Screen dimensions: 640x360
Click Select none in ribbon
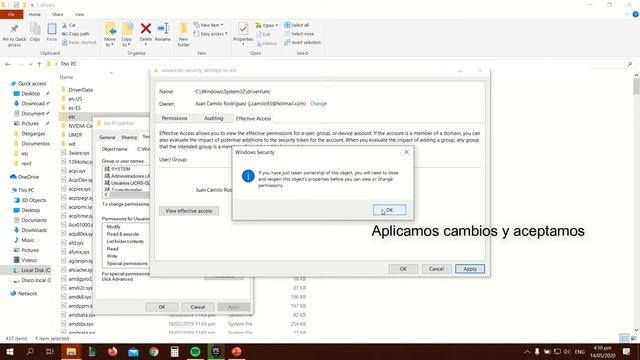pyautogui.click(x=299, y=34)
